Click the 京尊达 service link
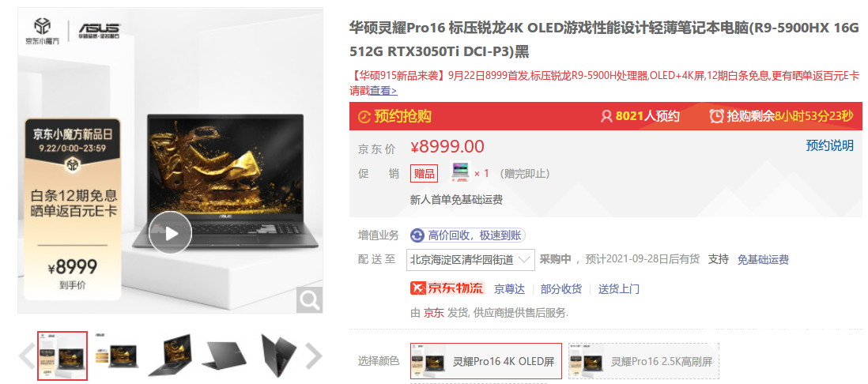Viewport: 868px width, 384px height. pyautogui.click(x=509, y=289)
